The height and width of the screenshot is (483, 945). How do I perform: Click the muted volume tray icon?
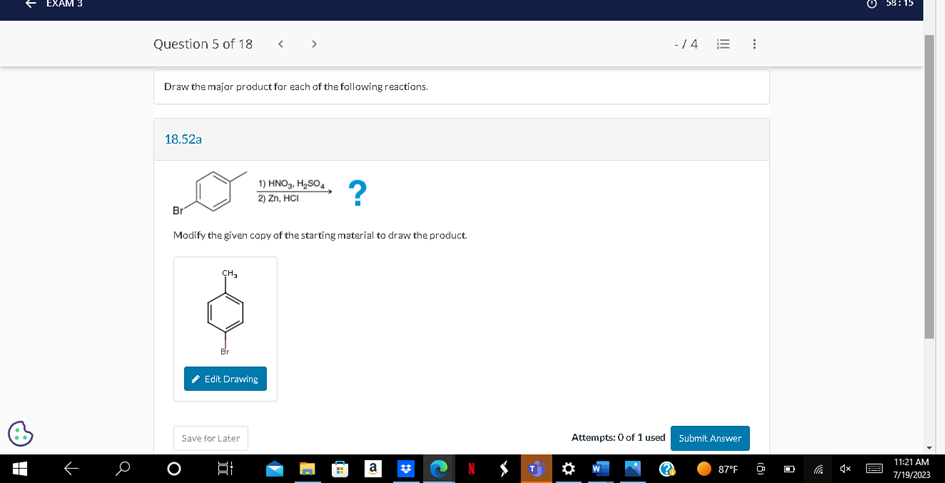[845, 469]
